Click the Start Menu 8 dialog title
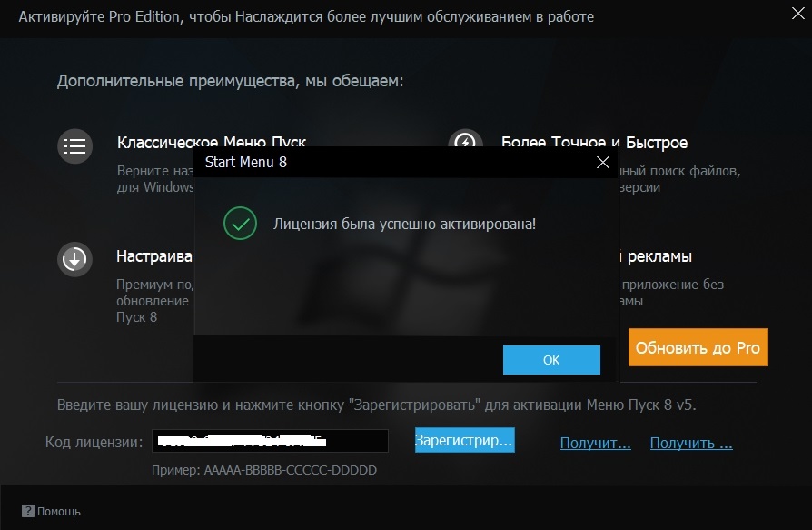This screenshot has width=812, height=530. click(x=246, y=162)
